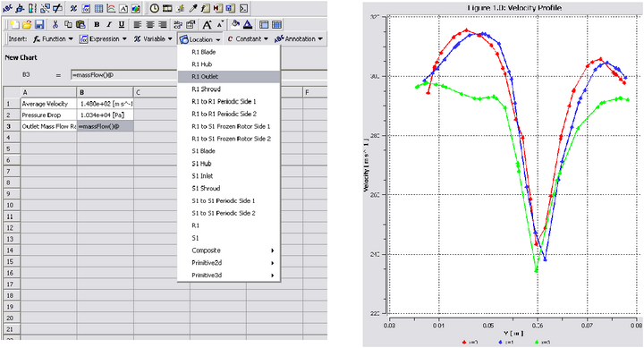Save the table with the floppy icon
The height and width of the screenshot is (348, 644).
pyautogui.click(x=39, y=25)
